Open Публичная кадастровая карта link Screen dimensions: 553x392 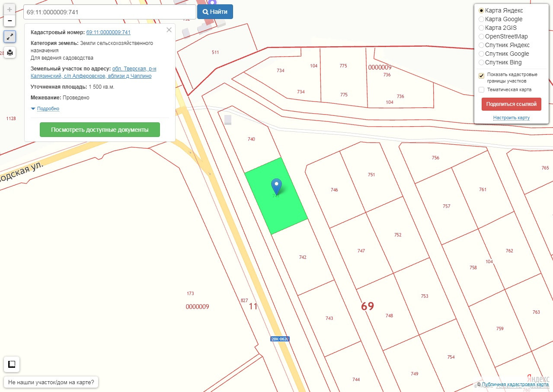(515, 385)
